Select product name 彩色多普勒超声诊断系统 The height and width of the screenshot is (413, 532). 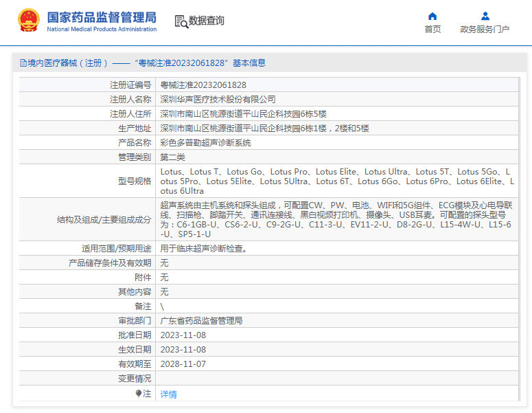tap(205, 143)
